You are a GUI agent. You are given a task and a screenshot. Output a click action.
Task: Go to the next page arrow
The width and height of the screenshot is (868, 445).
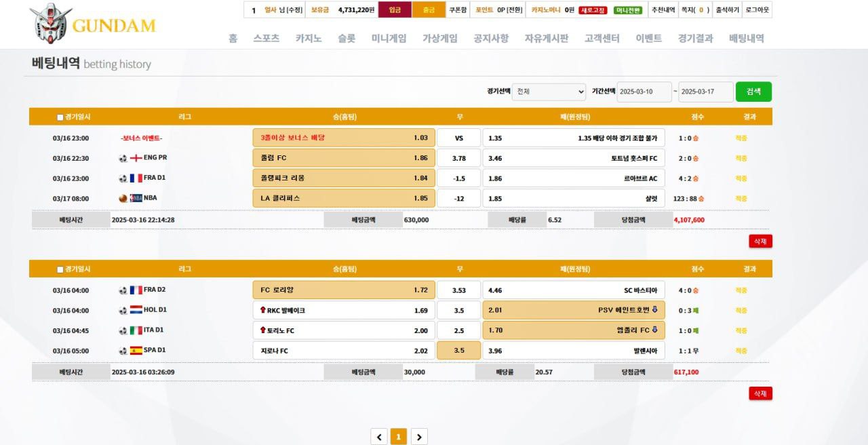point(419,437)
